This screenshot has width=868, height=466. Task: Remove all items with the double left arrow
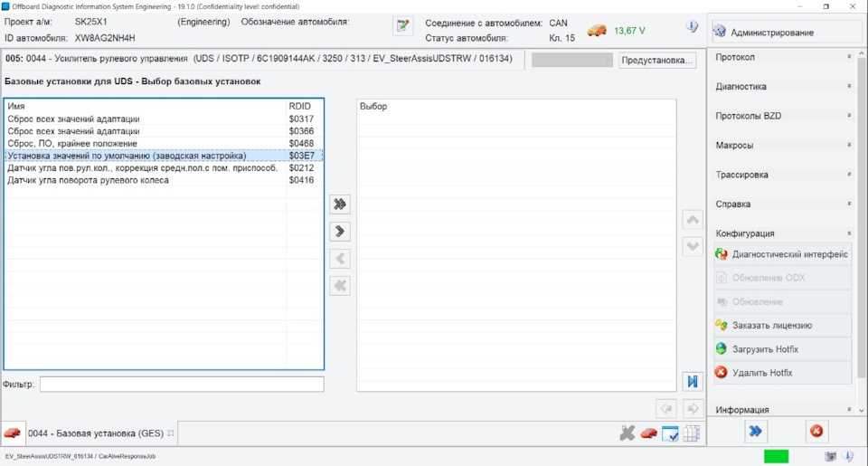click(340, 286)
